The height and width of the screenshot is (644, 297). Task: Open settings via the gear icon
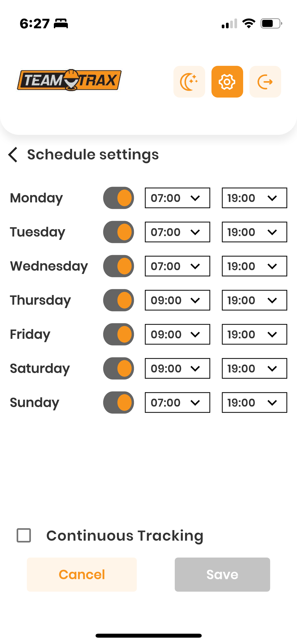tap(227, 82)
